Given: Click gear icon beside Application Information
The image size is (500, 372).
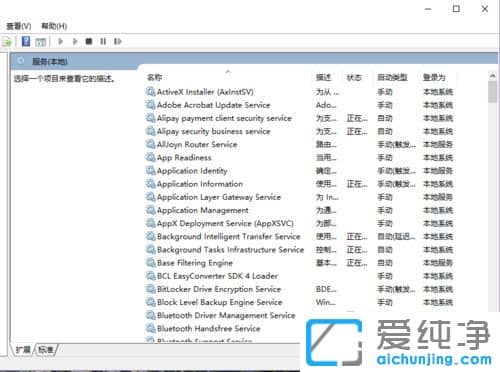Looking at the screenshot, I should click(151, 184).
